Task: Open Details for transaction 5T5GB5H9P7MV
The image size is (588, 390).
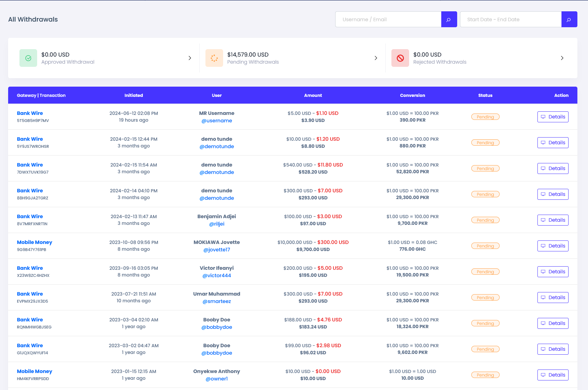Action: coord(553,117)
